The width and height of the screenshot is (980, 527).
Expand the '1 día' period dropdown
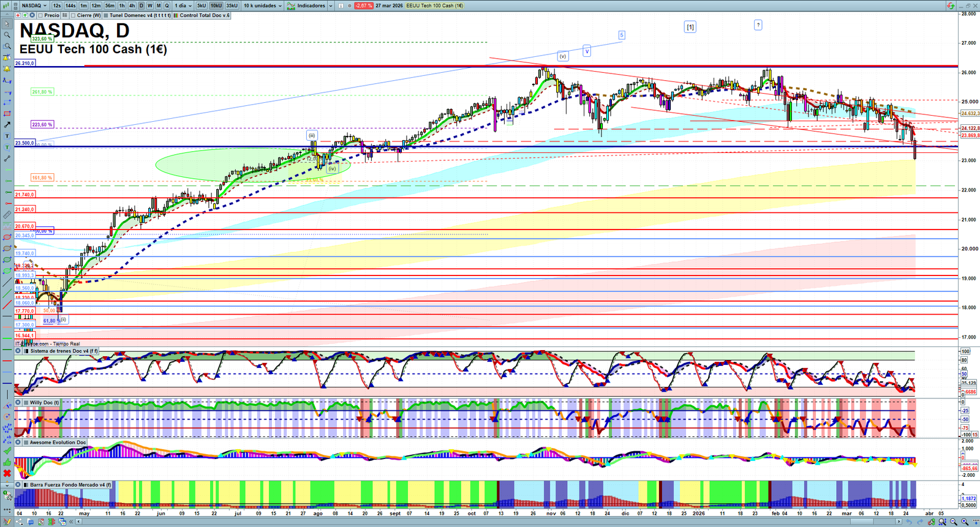[x=183, y=6]
